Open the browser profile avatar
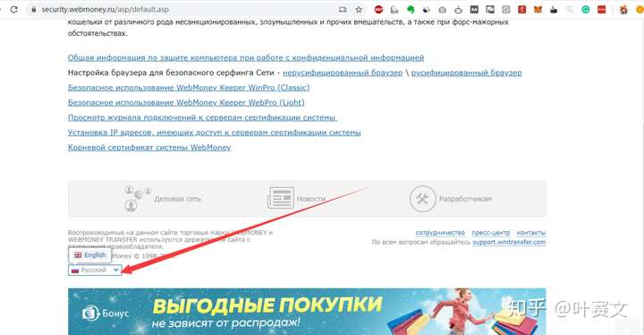 click(623, 9)
